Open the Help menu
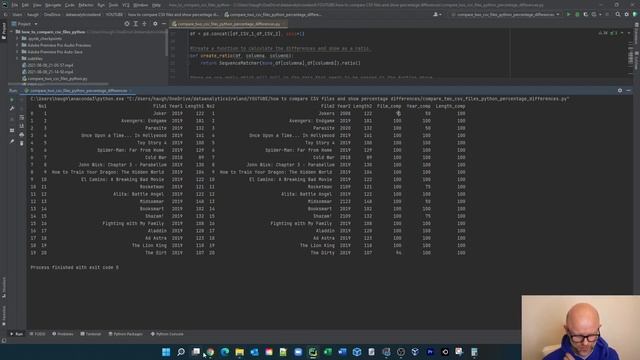The image size is (640, 360). 156,5
